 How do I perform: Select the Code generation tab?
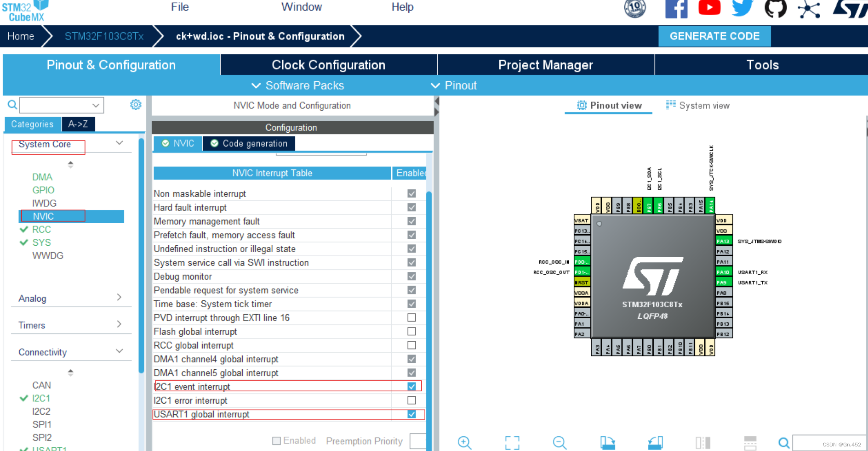249,143
